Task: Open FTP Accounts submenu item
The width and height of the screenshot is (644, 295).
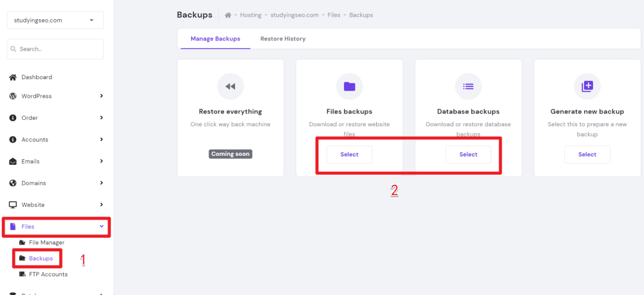Action: 48,274
